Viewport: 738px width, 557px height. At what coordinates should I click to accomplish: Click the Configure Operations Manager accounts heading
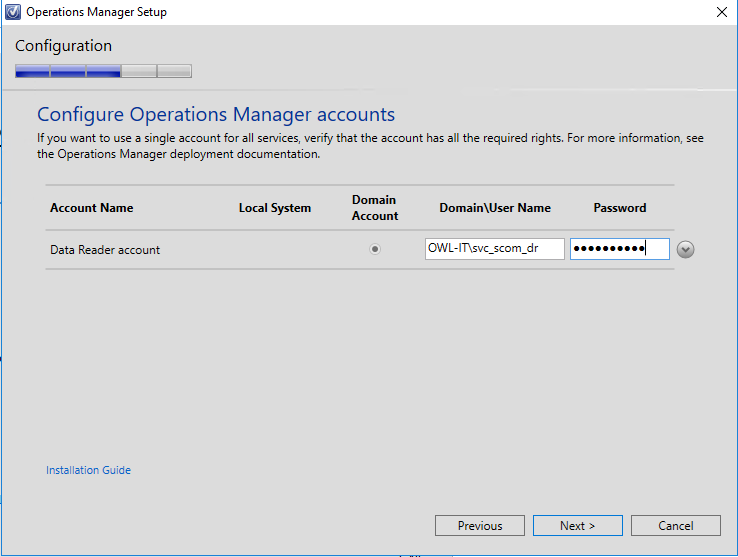[x=216, y=114]
